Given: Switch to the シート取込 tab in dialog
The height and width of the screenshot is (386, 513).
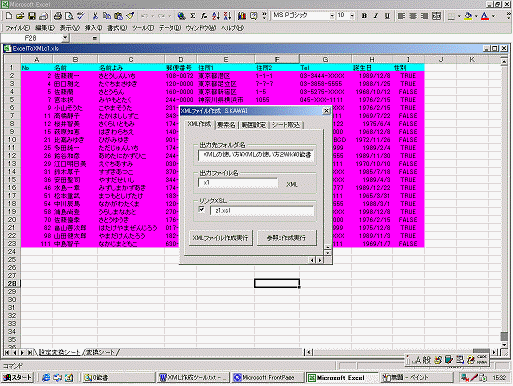Looking at the screenshot, I should (x=286, y=125).
